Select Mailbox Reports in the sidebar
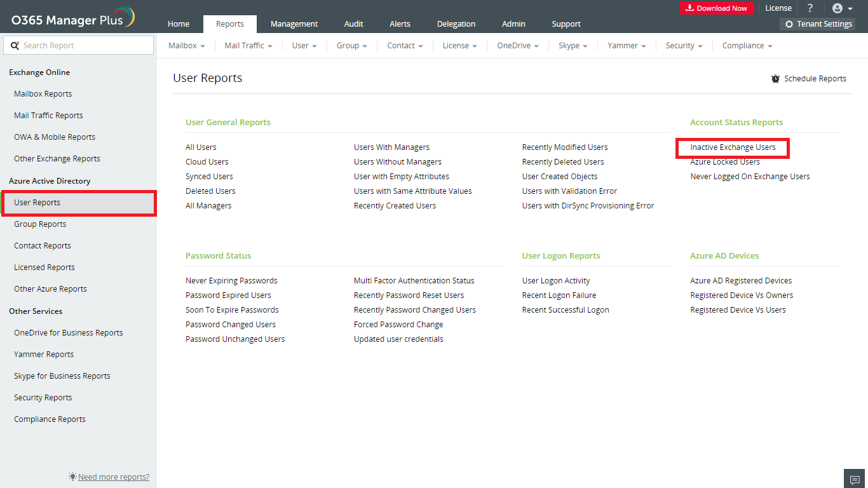The width and height of the screenshot is (868, 488). point(43,94)
